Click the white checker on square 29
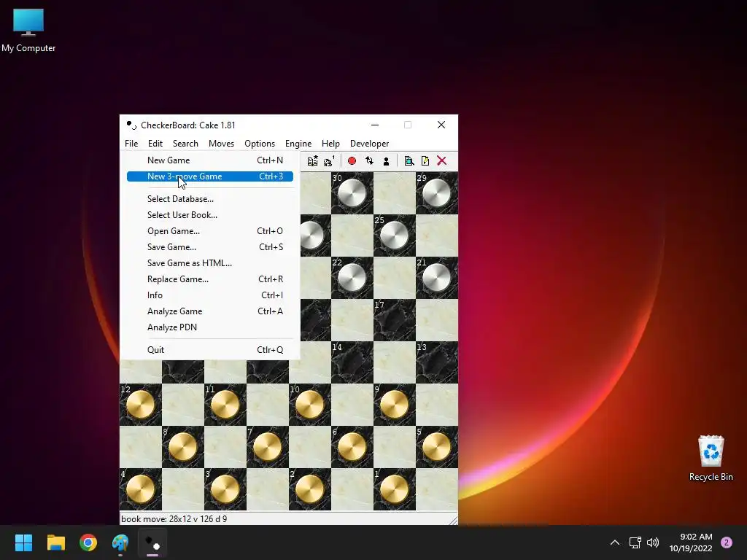Screen dimensions: 747x560 (x=436, y=192)
